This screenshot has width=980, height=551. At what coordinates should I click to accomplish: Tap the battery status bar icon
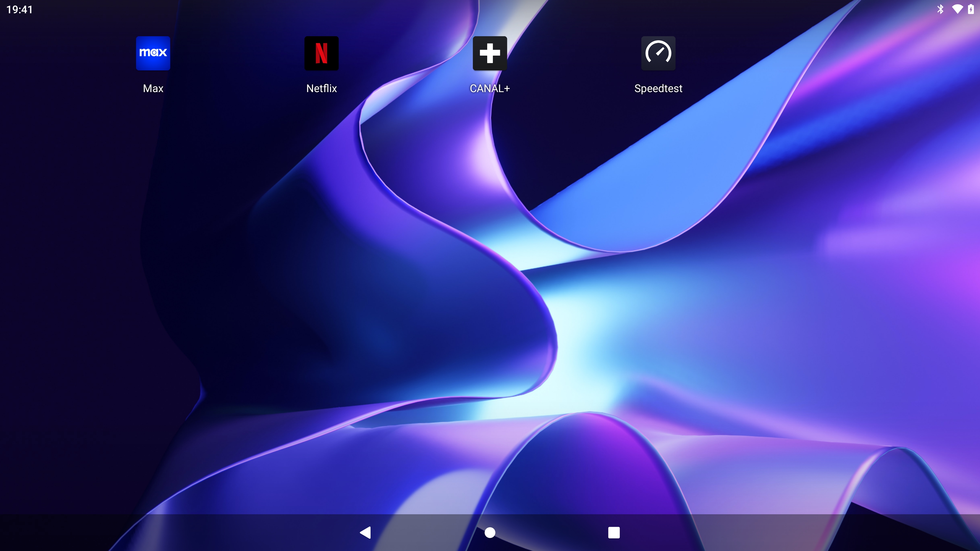[x=971, y=9]
